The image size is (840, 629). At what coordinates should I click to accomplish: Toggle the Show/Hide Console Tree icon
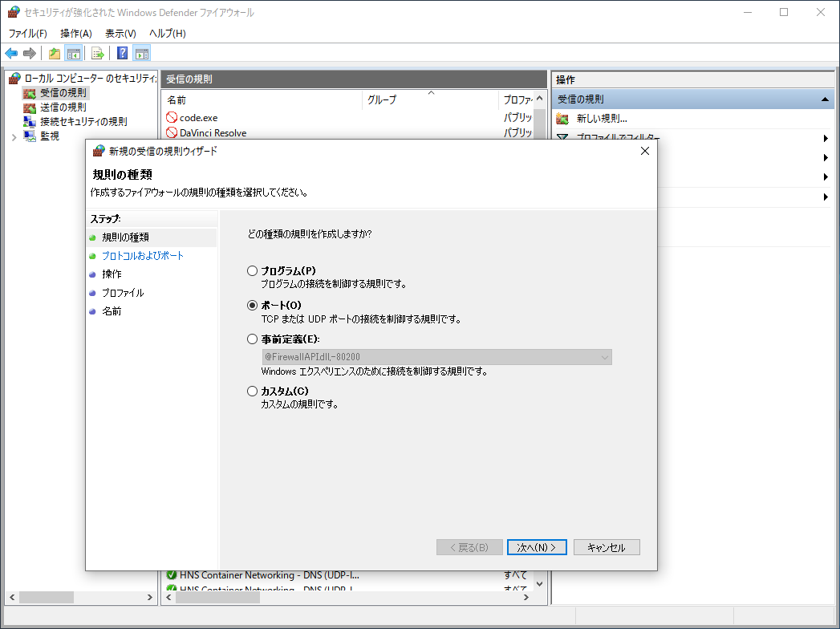click(73, 54)
